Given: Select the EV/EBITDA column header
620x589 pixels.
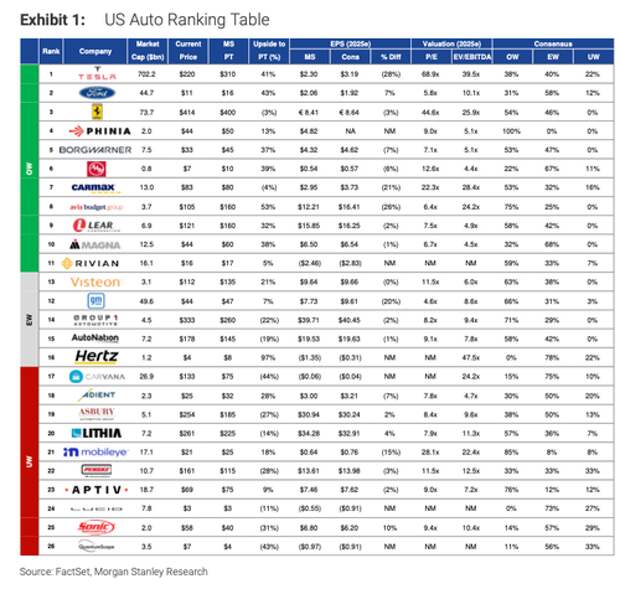Looking at the screenshot, I should pos(472,57).
